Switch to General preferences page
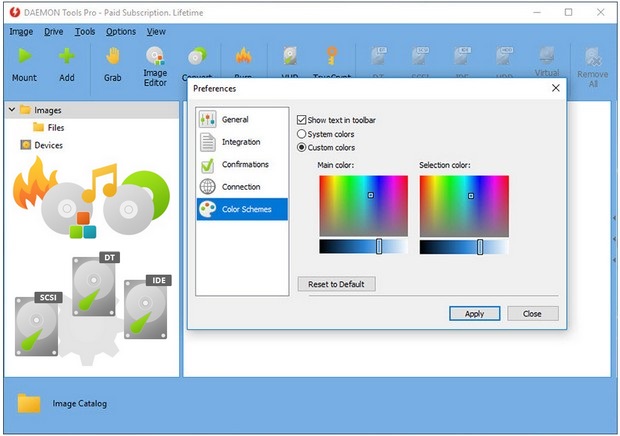The height and width of the screenshot is (436, 620). (242, 119)
